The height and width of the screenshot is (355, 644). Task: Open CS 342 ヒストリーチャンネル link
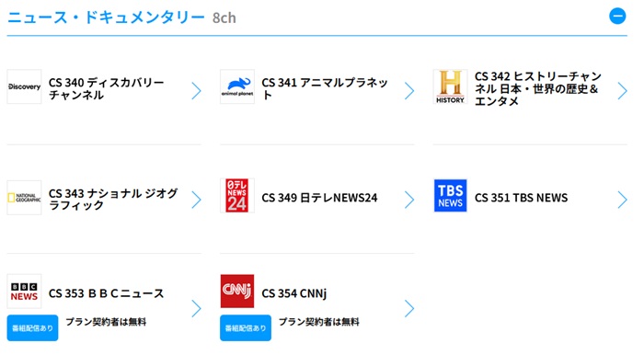pos(538,88)
